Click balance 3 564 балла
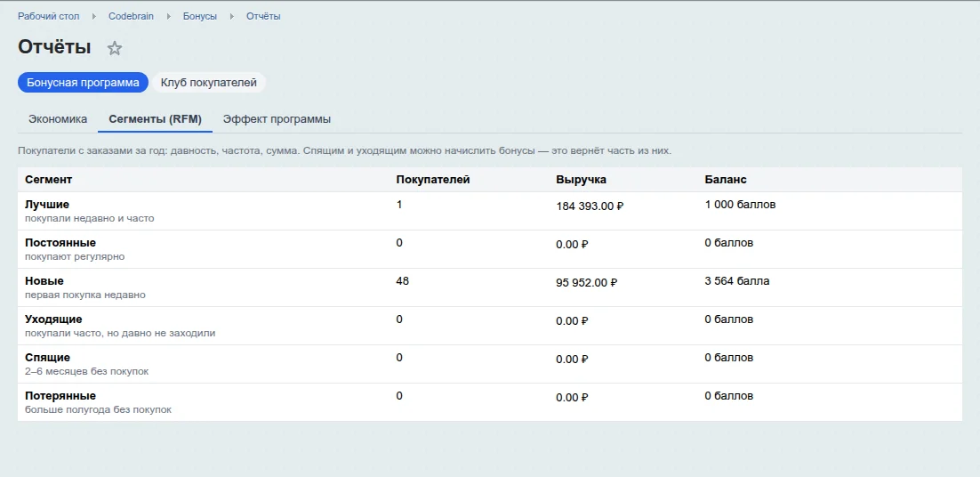This screenshot has width=980, height=477. [737, 281]
